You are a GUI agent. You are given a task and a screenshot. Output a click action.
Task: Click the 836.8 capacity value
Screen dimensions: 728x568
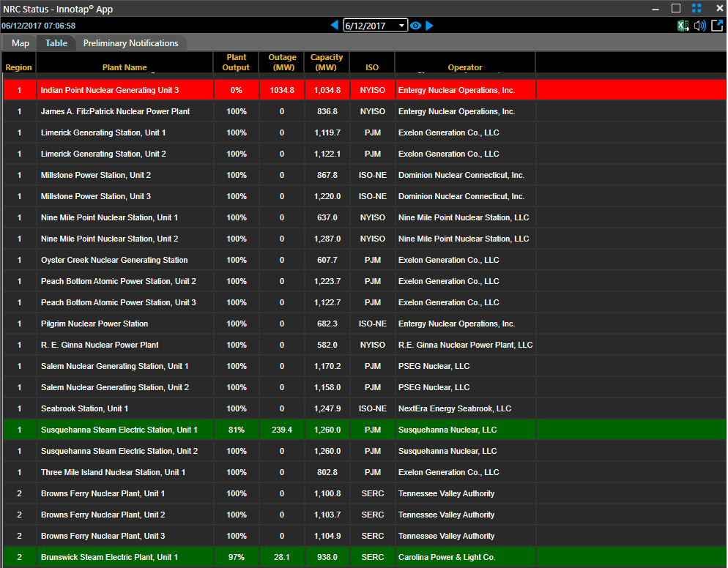[327, 111]
